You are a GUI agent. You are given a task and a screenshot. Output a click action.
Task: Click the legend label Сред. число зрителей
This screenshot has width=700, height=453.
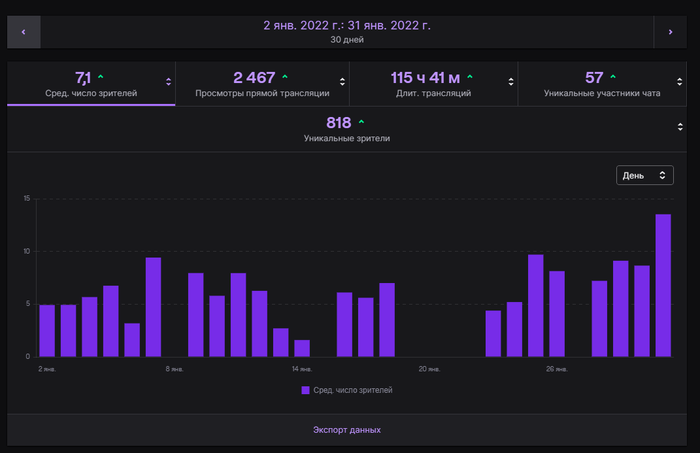tap(353, 390)
